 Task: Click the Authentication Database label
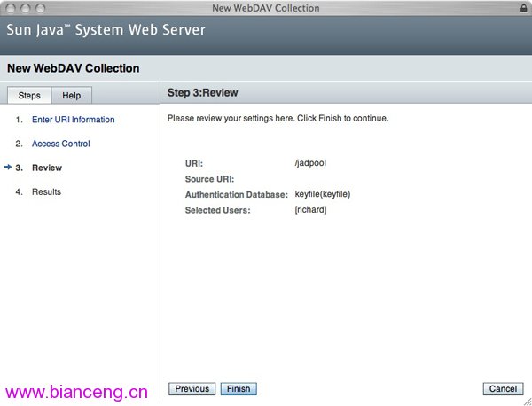pos(237,195)
